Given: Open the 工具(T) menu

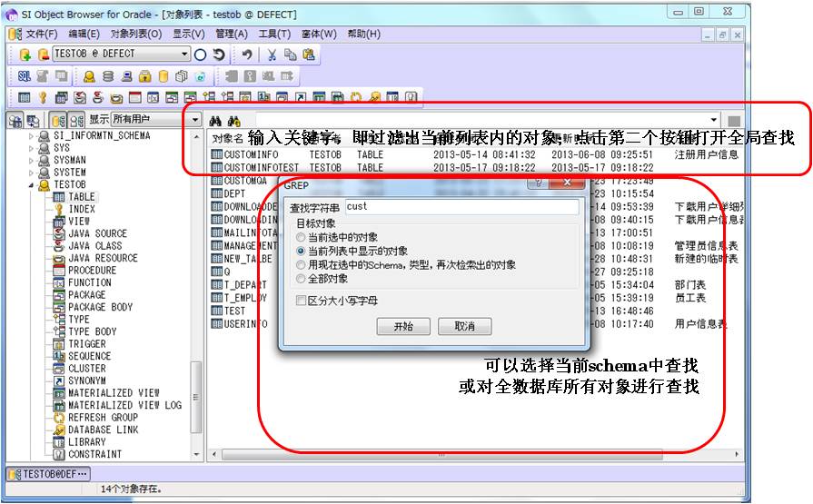Looking at the screenshot, I should point(275,34).
